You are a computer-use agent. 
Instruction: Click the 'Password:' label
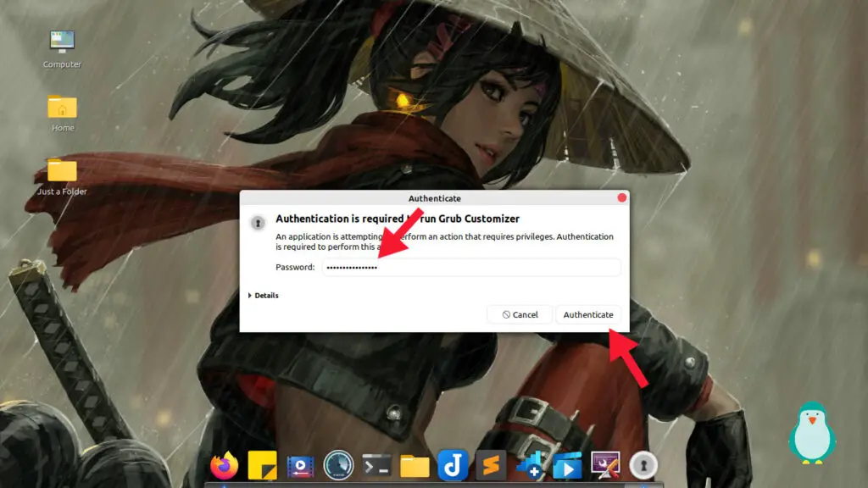pyautogui.click(x=295, y=267)
